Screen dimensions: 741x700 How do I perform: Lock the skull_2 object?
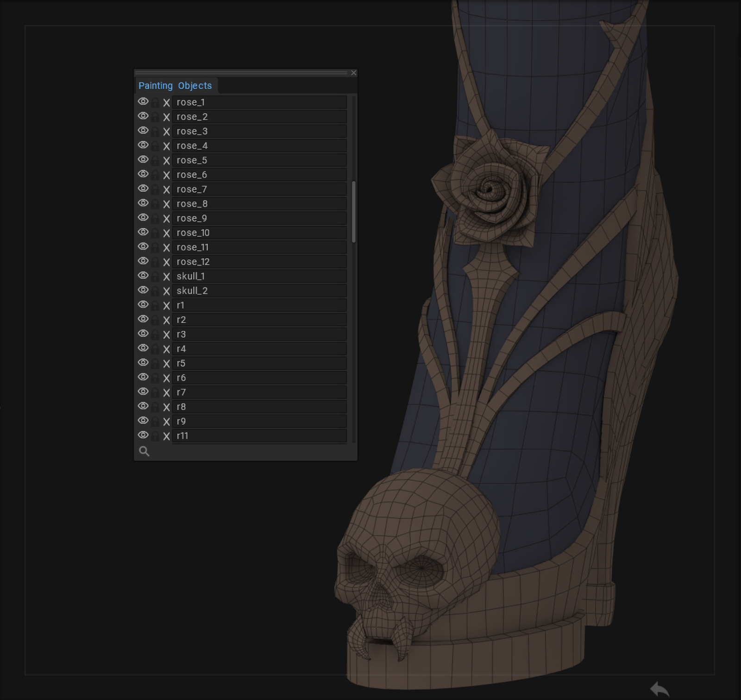(x=155, y=291)
